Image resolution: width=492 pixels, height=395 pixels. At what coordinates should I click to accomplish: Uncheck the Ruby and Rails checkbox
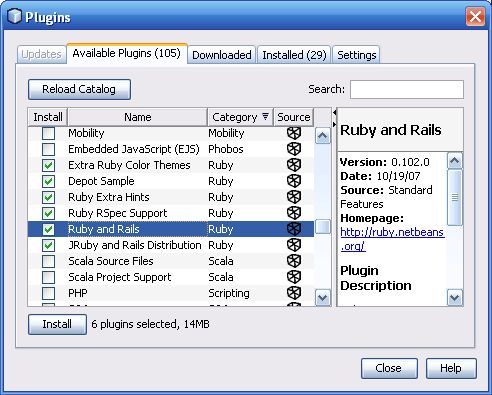point(48,229)
